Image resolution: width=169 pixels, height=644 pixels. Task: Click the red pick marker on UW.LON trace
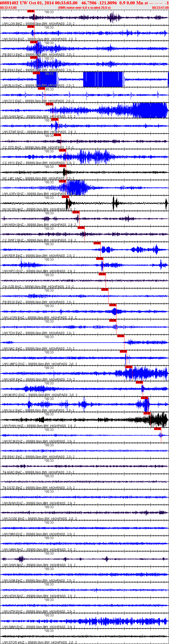[31, 11]
